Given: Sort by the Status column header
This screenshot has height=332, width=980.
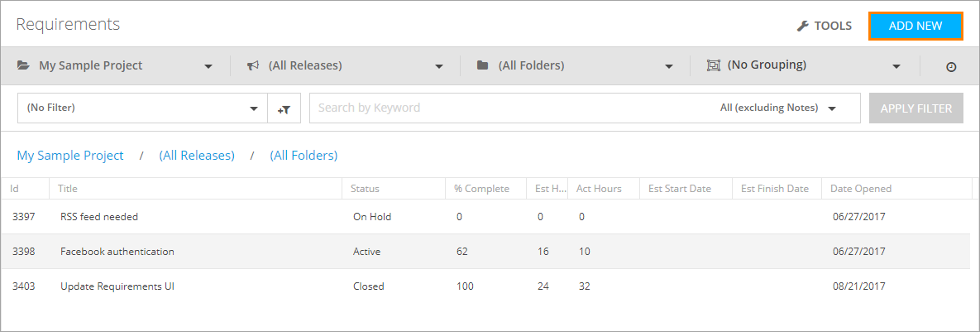Looking at the screenshot, I should tap(365, 189).
